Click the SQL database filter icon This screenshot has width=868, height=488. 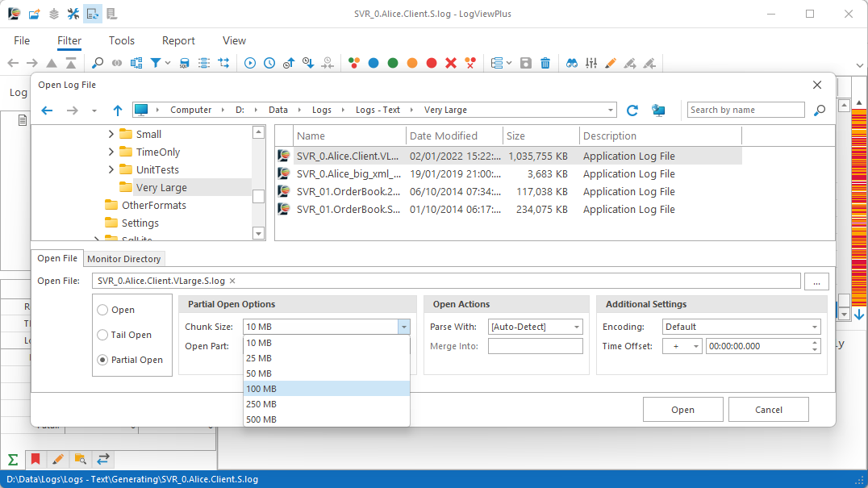(185, 63)
